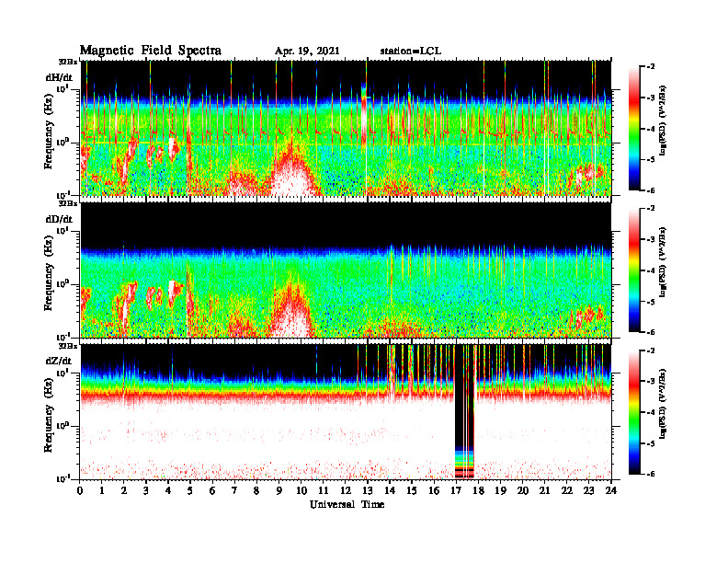Click the hour tick label "6" on time axis
728x563 pixels.
pos(212,491)
